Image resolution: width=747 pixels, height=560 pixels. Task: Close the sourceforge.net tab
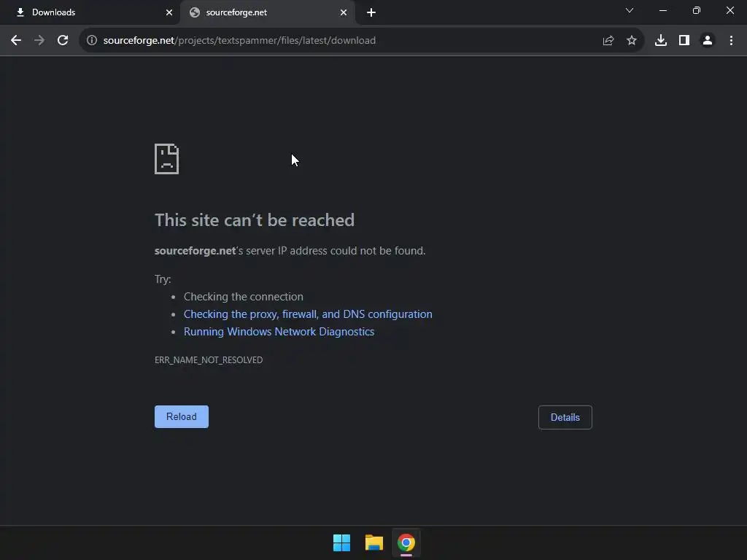click(x=344, y=12)
